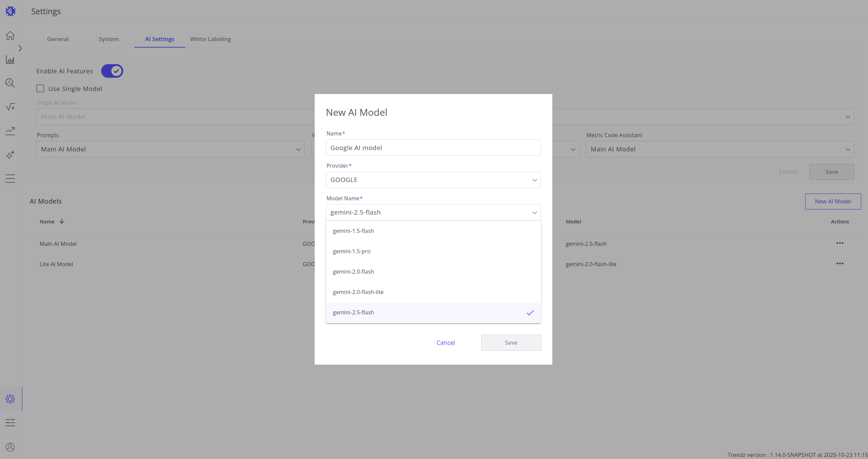Open the AI sparkle assistant icon
Viewport: 868px width, 459px height.
10,155
